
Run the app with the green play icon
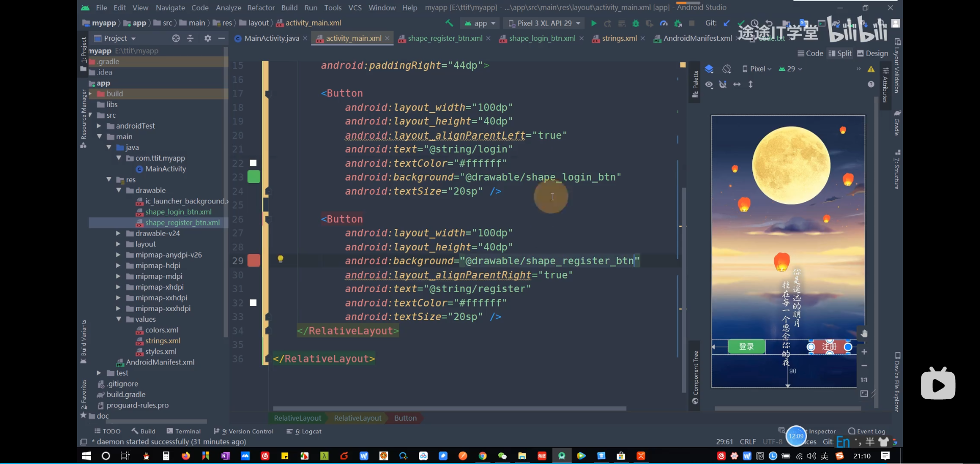pos(594,23)
